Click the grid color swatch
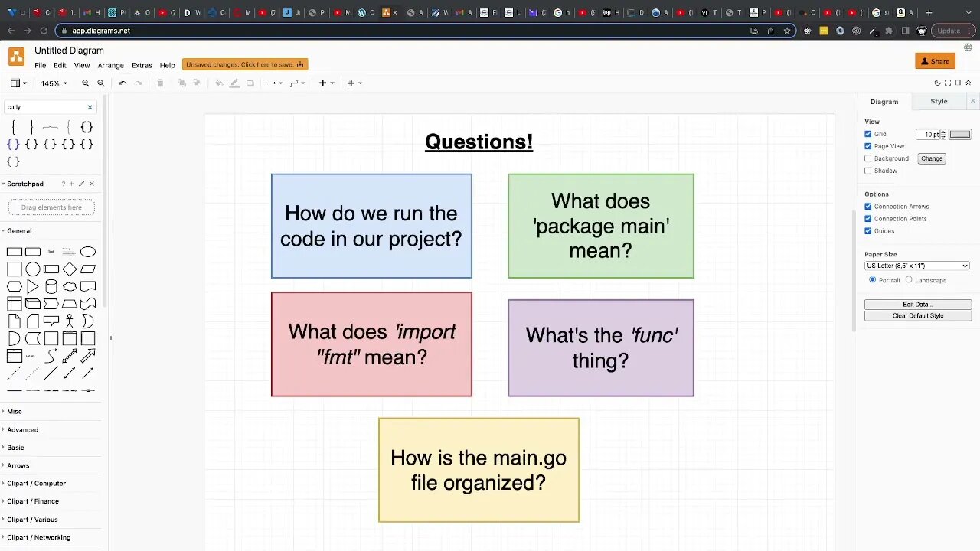The width and height of the screenshot is (980, 551). tap(959, 134)
